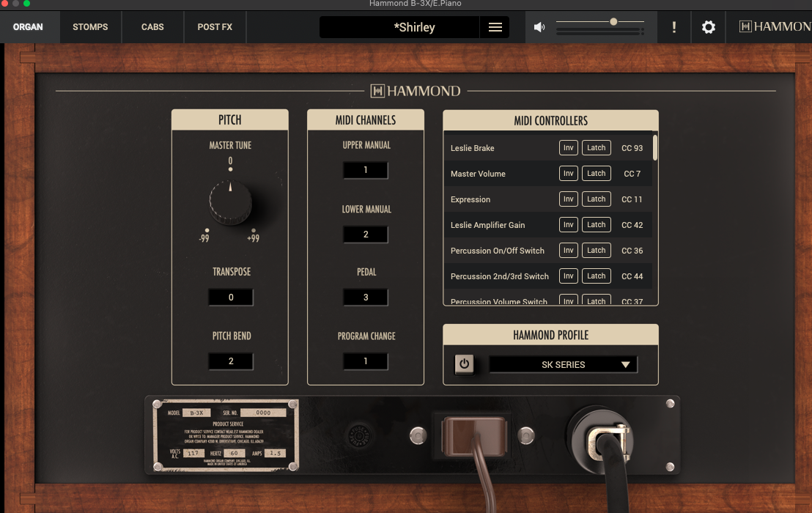This screenshot has height=513, width=812.
Task: Click the B-3X model nameplate
Action: (225, 435)
